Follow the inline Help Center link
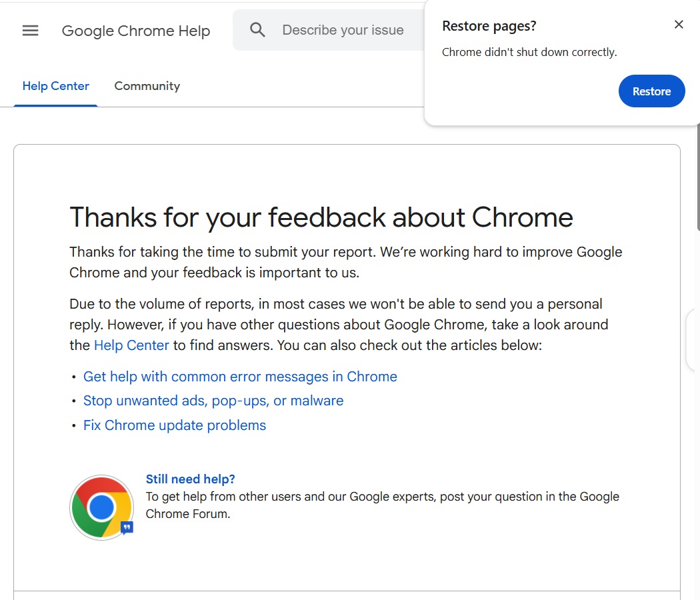The image size is (700, 600). [131, 345]
